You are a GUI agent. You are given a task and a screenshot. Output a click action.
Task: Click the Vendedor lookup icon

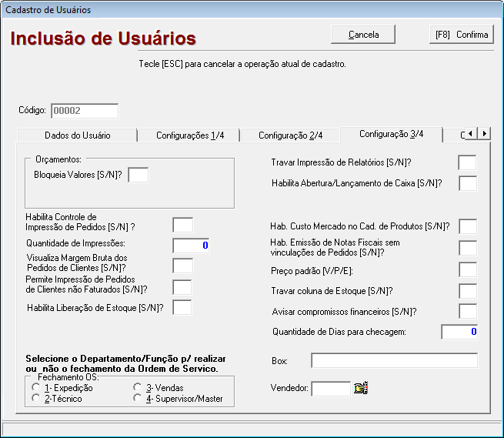click(x=361, y=389)
